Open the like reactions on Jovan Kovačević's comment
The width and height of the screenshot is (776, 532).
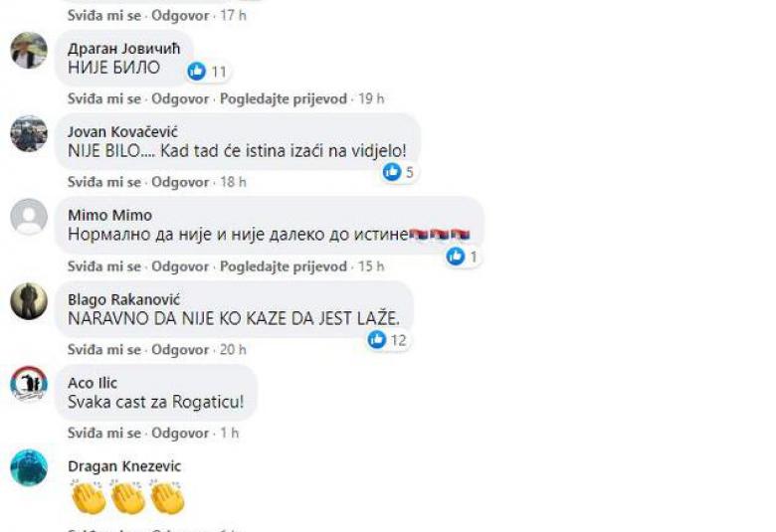pyautogui.click(x=399, y=172)
